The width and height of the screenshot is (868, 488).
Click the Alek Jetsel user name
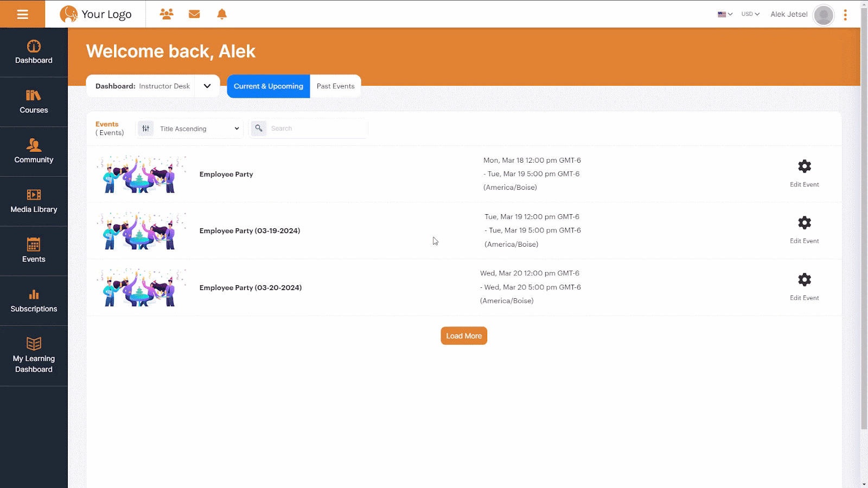[x=789, y=14]
